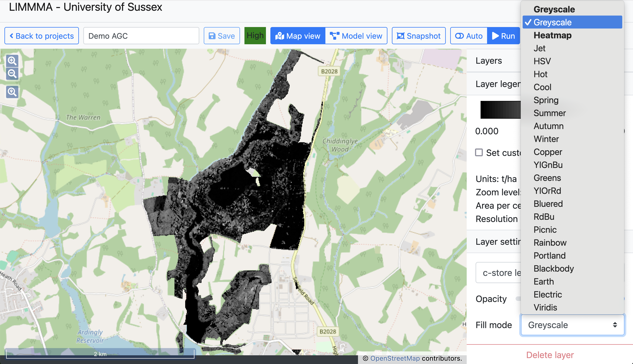Click the zoom-to-extent magnifier icon

(x=12, y=92)
